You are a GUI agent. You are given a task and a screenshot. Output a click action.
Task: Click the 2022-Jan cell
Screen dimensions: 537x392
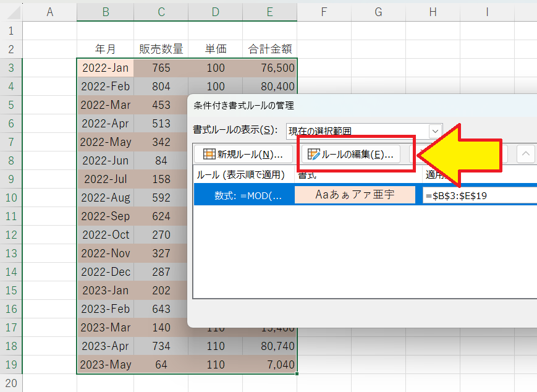[105, 68]
